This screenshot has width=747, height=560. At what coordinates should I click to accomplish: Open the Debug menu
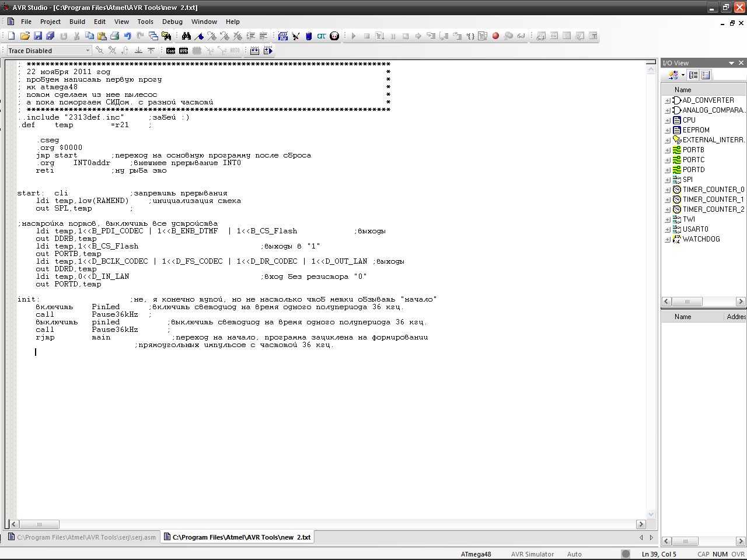click(x=172, y=22)
